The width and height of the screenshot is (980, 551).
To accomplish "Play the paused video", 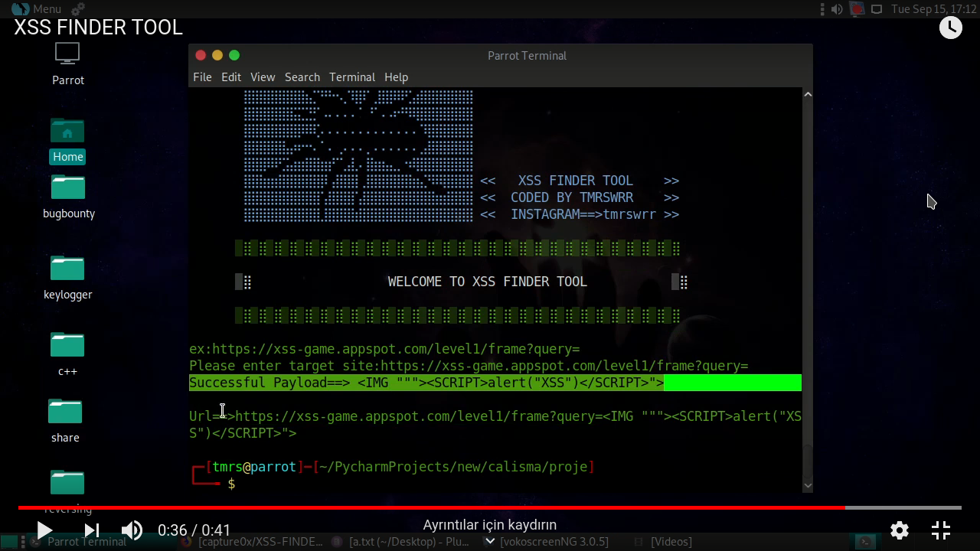I will (x=44, y=530).
